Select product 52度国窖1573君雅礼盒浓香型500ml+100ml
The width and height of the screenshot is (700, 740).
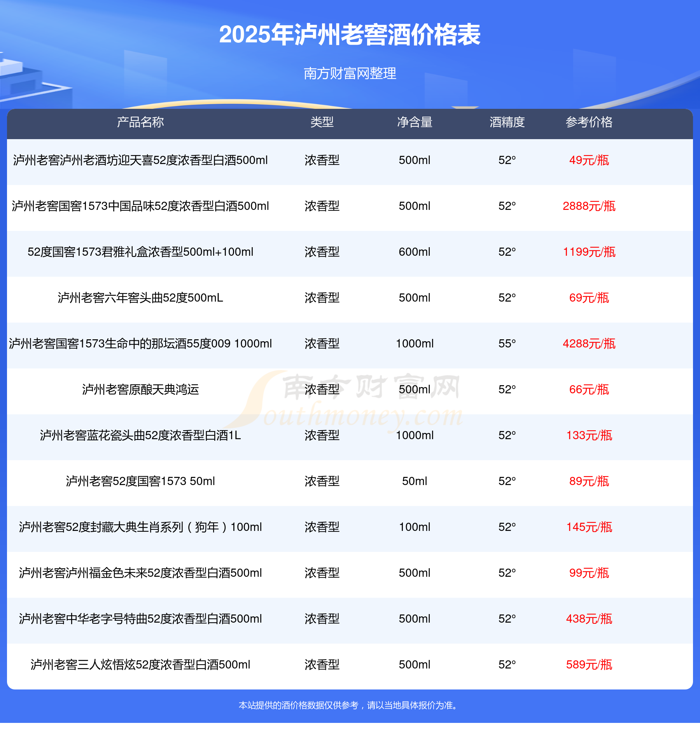pyautogui.click(x=140, y=252)
